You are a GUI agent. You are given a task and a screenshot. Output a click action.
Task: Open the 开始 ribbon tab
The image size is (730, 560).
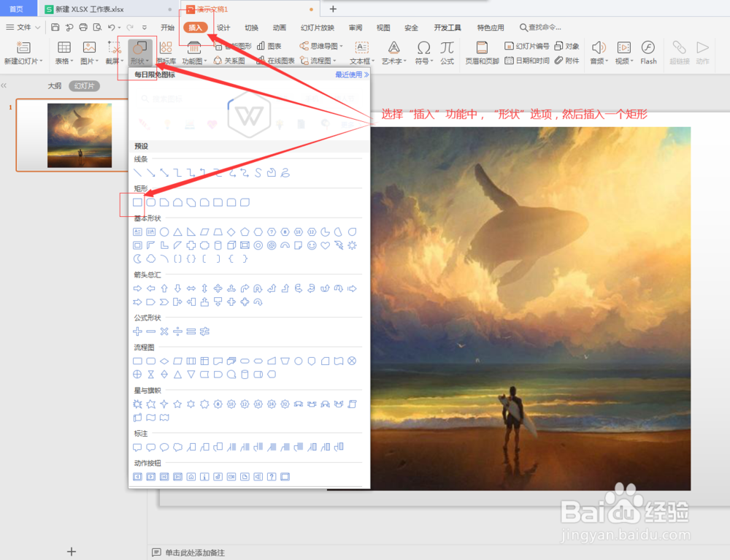[168, 28]
